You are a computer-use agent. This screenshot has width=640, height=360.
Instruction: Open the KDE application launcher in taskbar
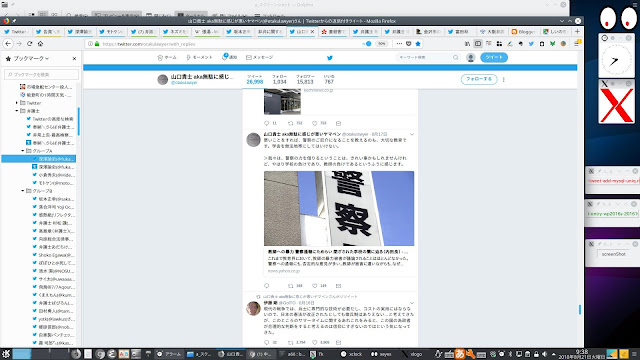[x=6, y=354]
